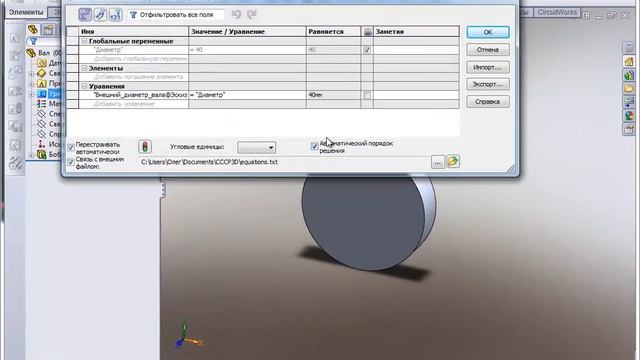
Task: Click Добавить уравнение placeholder row
Action: point(133,104)
